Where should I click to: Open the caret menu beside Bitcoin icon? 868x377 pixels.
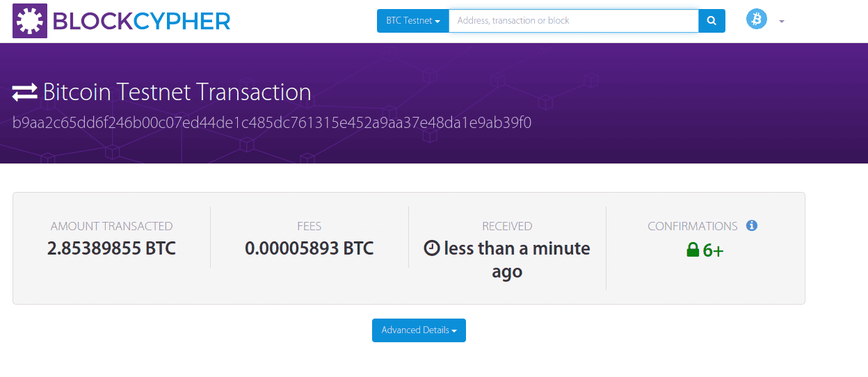click(782, 22)
